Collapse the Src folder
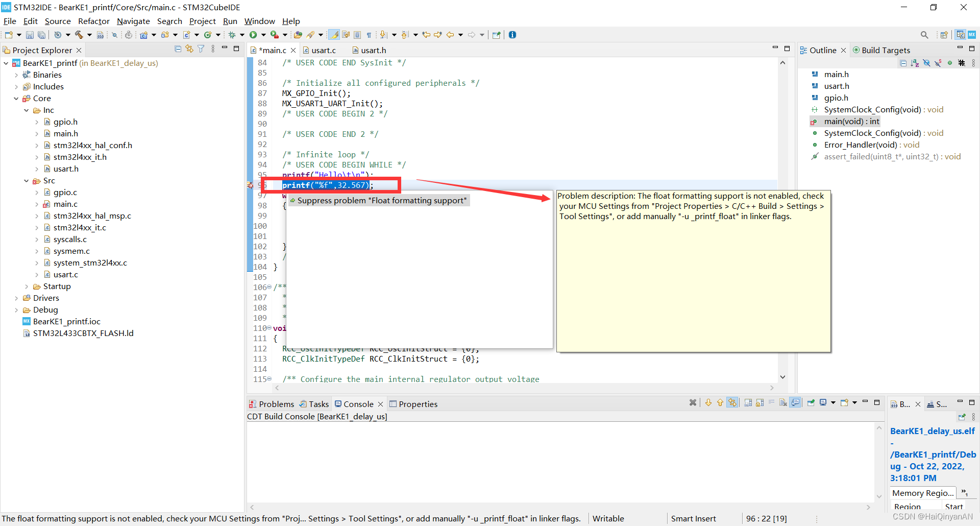 pyautogui.click(x=26, y=181)
